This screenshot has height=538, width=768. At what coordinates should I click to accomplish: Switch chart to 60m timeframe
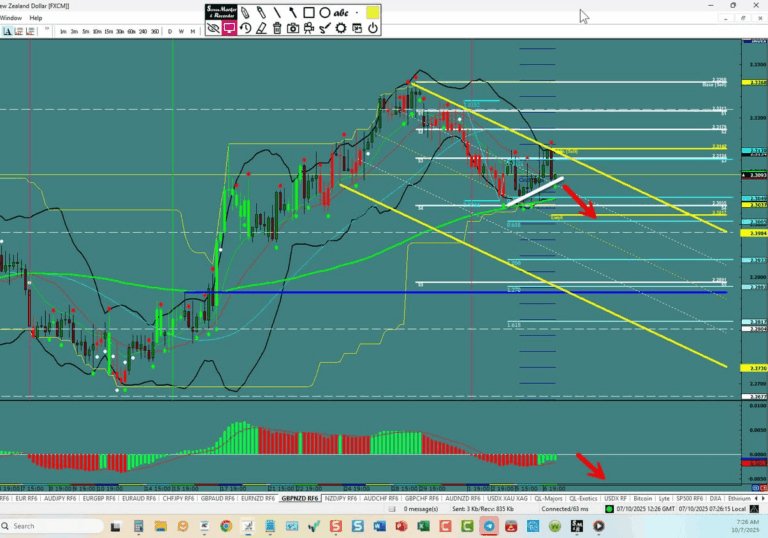131,31
